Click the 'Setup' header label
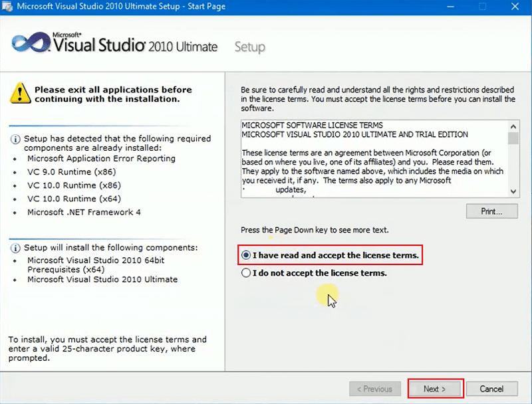The width and height of the screenshot is (532, 404). 249,47
